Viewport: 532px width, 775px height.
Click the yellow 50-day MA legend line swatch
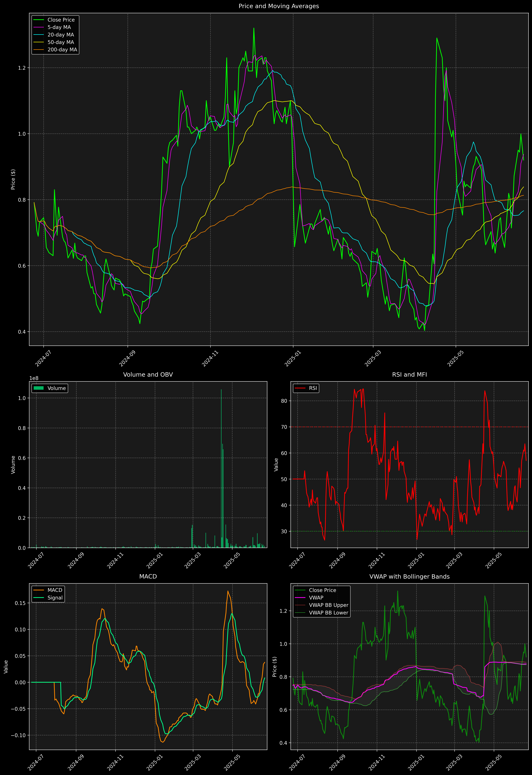(39, 42)
